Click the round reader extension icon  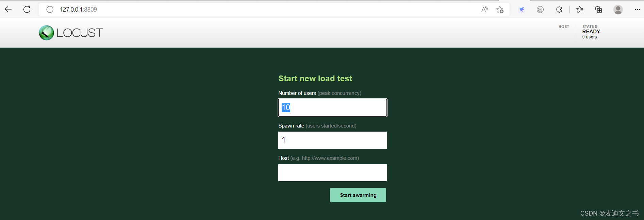pos(540,10)
